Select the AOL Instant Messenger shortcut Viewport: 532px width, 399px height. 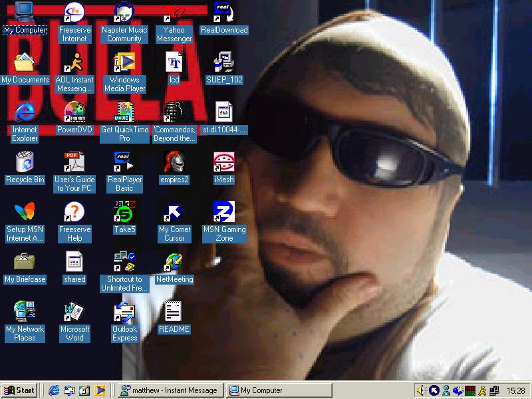74,63
